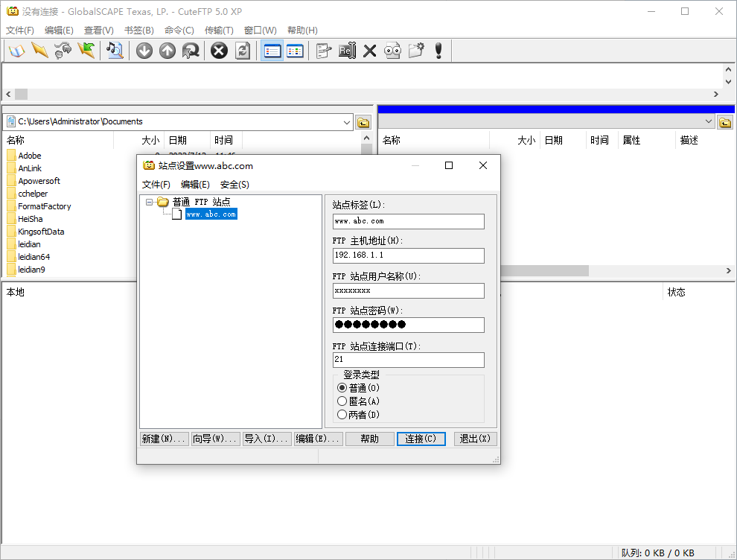Image resolution: width=737 pixels, height=560 pixels.
Task: Sort remote list by 属性 column
Action: 646,140
